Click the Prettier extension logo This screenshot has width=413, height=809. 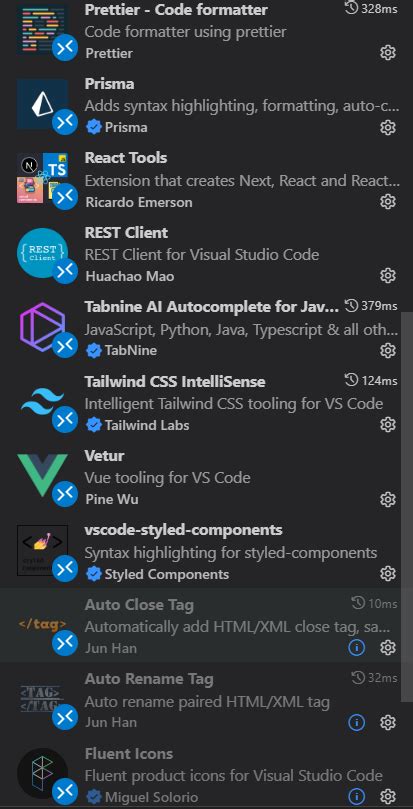(42, 29)
